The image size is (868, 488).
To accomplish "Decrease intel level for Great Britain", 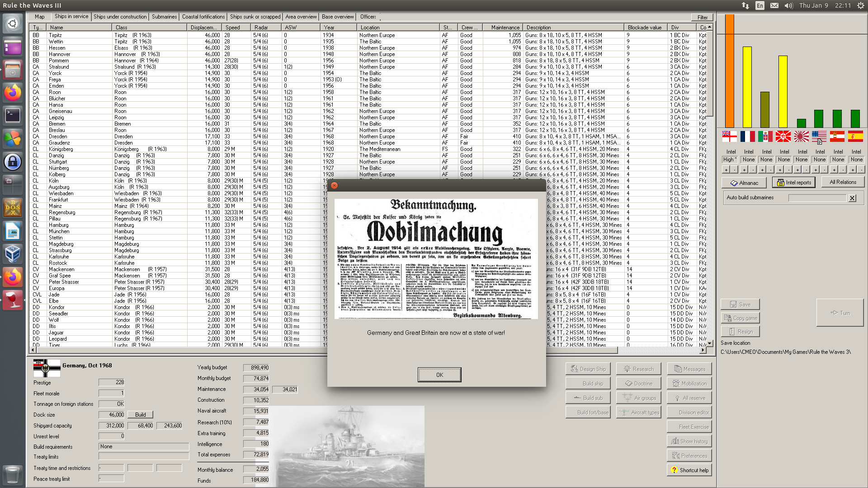I will click(x=734, y=170).
